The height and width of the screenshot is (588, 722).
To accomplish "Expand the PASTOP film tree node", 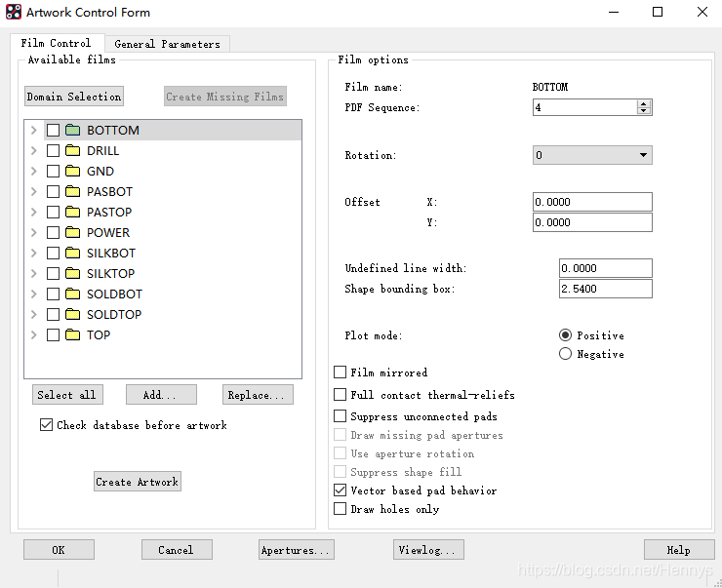I will (x=34, y=212).
